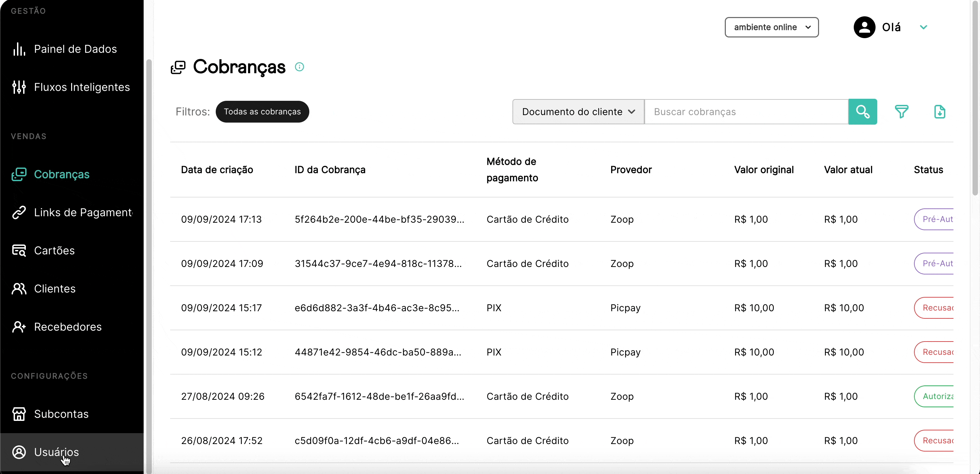Open the info tooltip beside Cobranças title
The height and width of the screenshot is (474, 980).
(x=300, y=67)
